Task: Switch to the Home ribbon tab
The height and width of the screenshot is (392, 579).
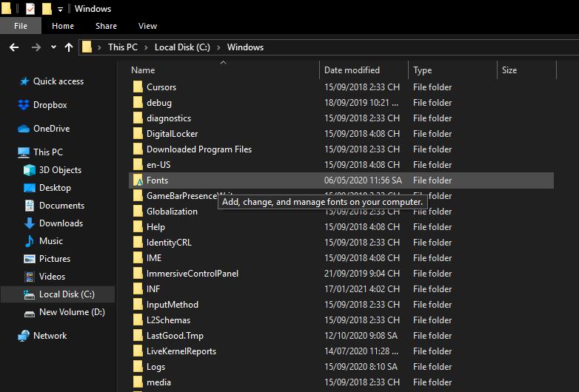Action: (x=63, y=26)
